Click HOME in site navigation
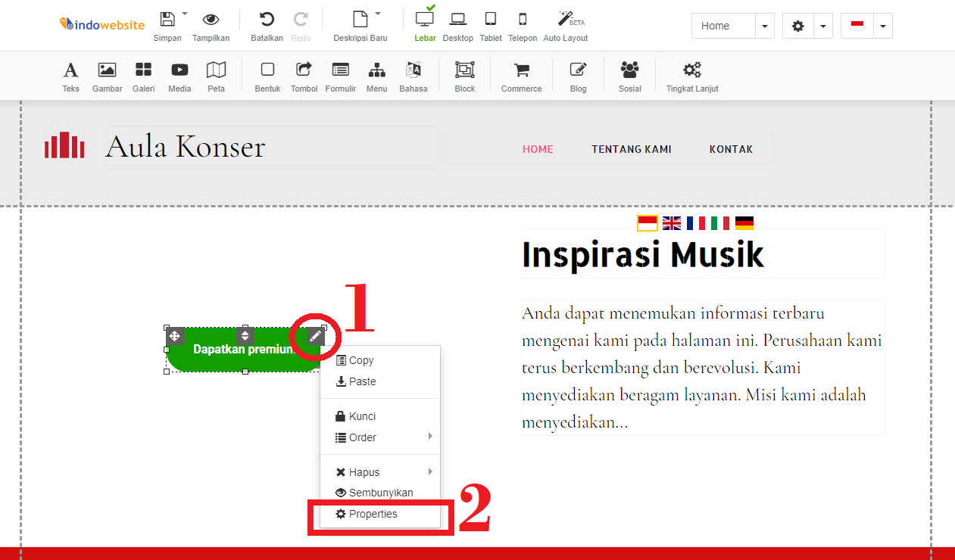This screenshot has width=955, height=560. point(538,149)
